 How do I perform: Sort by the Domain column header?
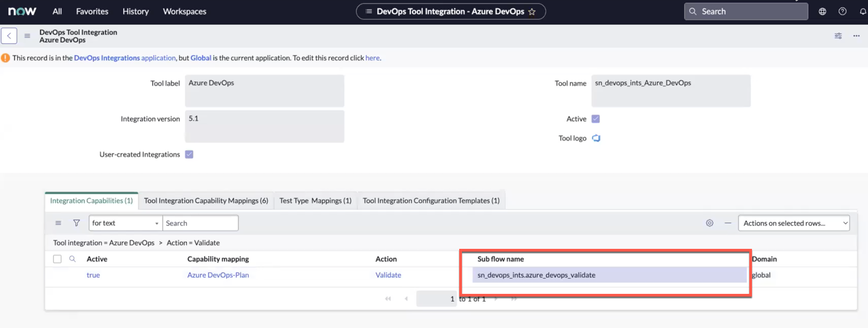[764, 259]
